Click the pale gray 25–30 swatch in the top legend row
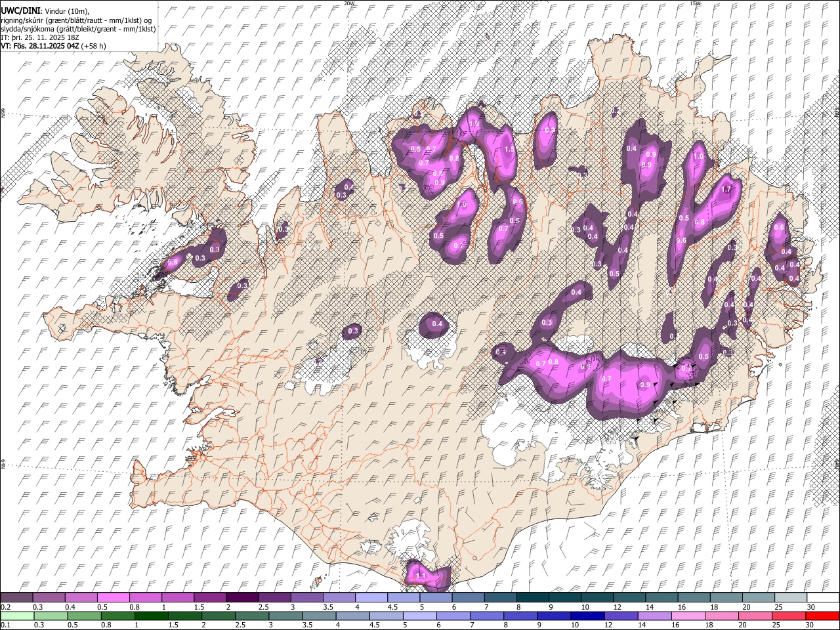Image resolution: width=840 pixels, height=630 pixels. 790,597
